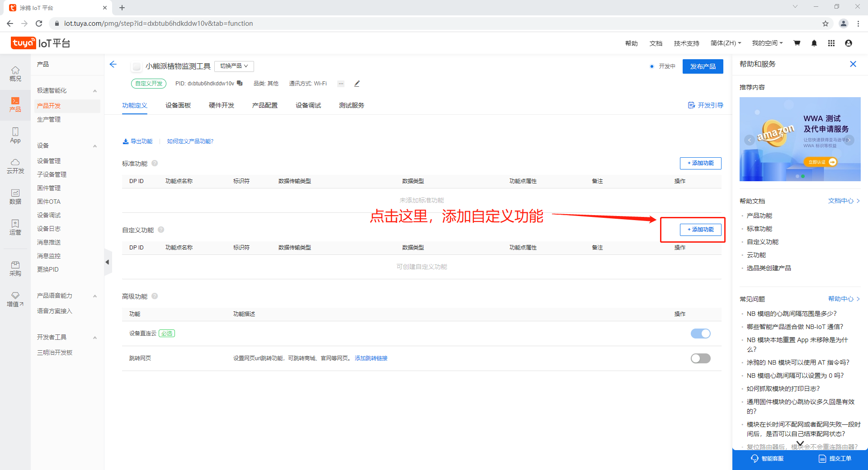Copy the PID using the copy icon
Image resolution: width=868 pixels, height=470 pixels.
click(240, 83)
